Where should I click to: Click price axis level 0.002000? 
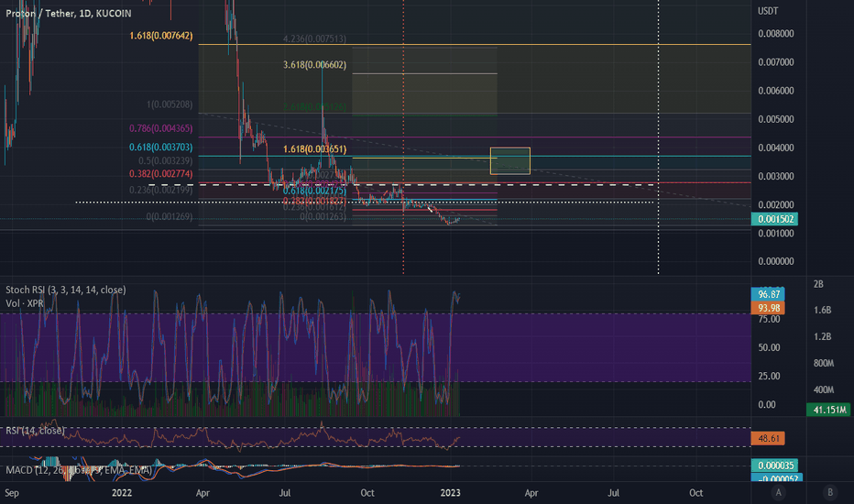click(776, 205)
